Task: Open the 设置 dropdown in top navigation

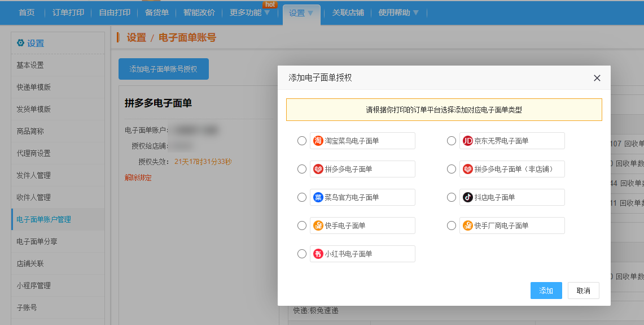Action: [x=301, y=12]
